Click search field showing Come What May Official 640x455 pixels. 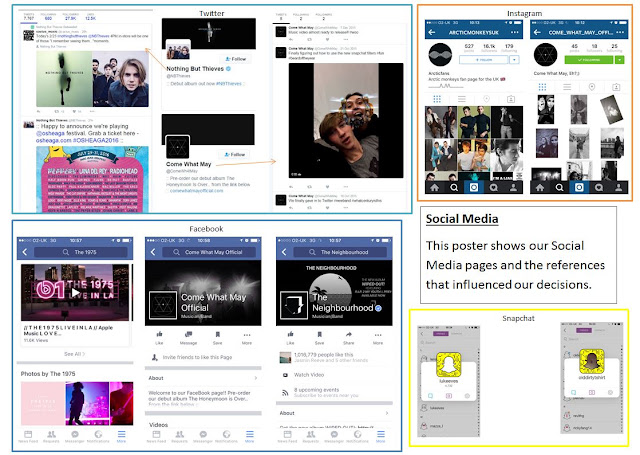pos(209,252)
